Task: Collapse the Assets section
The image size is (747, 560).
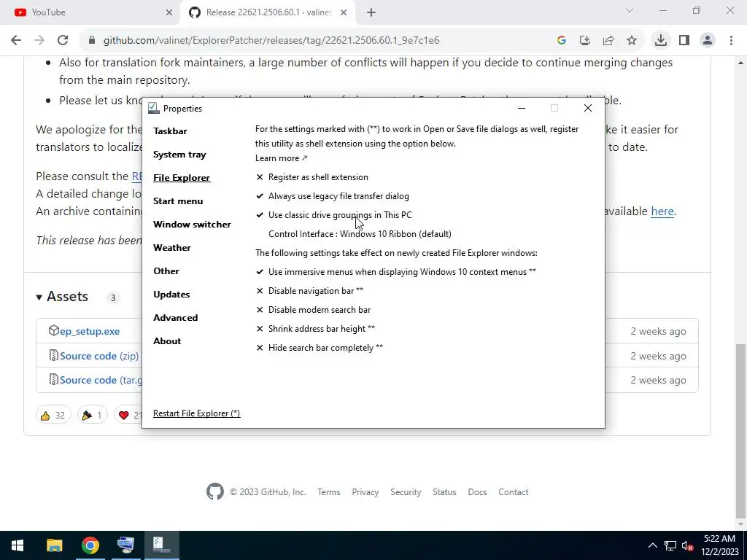Action: 62,297
